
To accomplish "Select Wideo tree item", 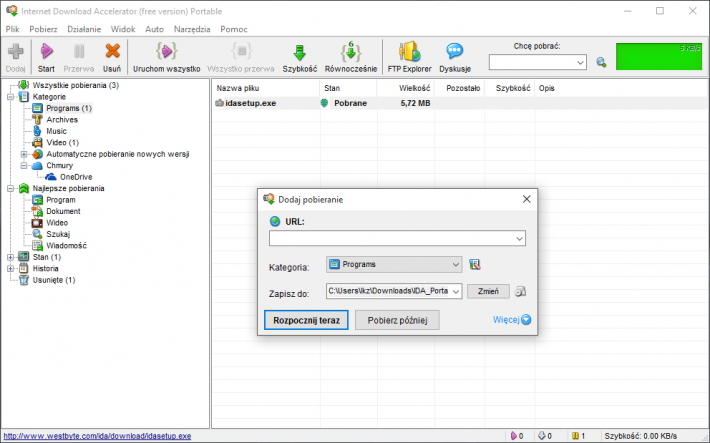I will [57, 222].
